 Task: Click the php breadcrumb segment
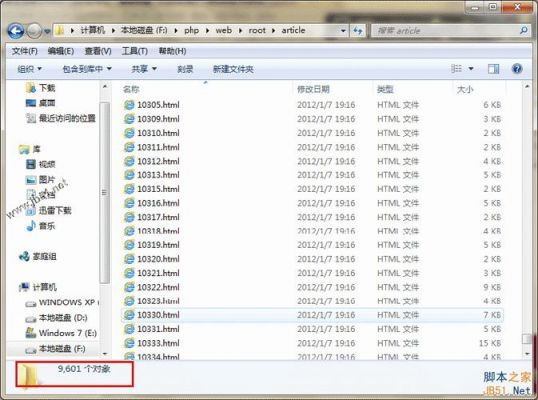pyautogui.click(x=191, y=31)
